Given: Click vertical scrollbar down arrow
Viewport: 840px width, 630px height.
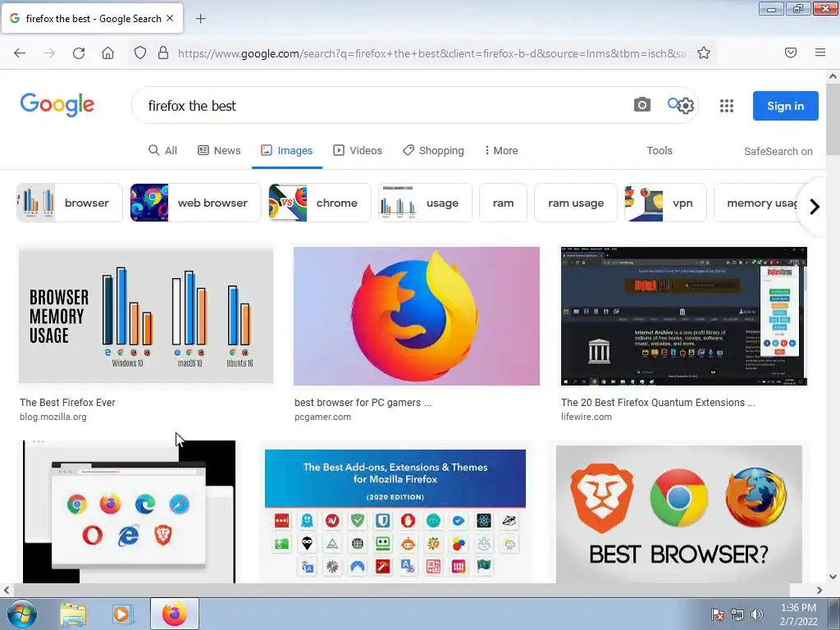Looking at the screenshot, I should click(x=833, y=577).
